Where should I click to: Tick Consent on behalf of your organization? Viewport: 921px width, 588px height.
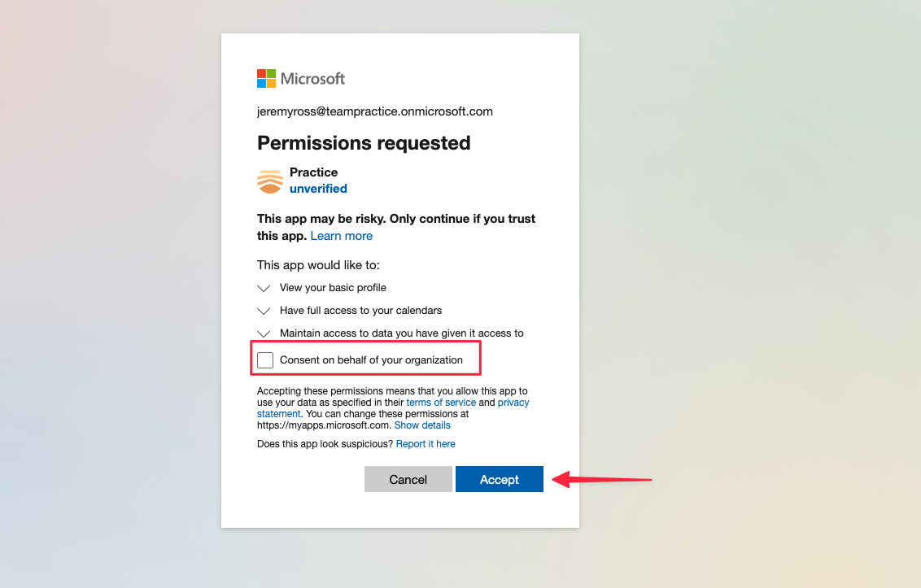coord(265,360)
